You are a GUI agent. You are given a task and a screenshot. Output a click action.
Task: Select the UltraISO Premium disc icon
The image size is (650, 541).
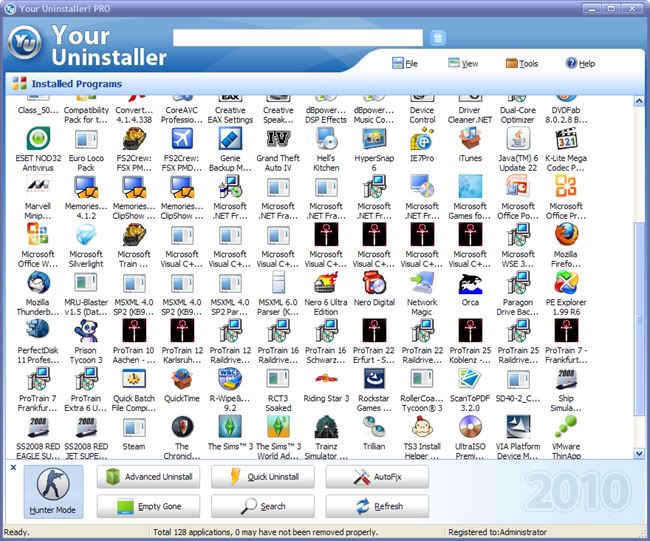click(470, 427)
